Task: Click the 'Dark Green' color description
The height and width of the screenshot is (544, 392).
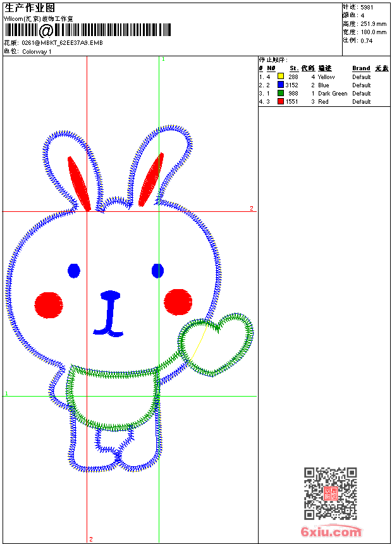Action: 333,94
